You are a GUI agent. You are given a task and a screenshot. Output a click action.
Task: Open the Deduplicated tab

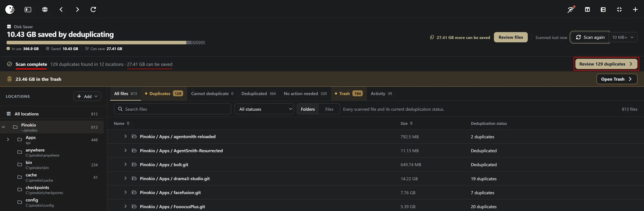click(x=259, y=94)
